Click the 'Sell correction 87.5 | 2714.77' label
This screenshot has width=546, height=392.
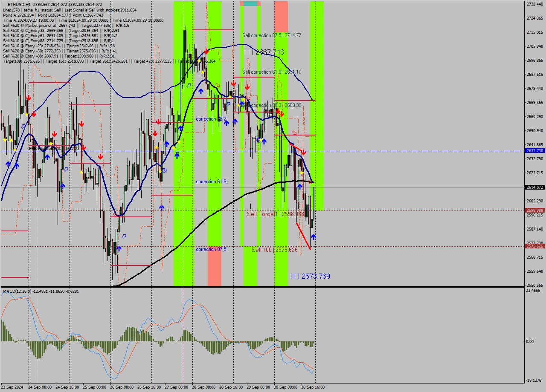(272, 35)
